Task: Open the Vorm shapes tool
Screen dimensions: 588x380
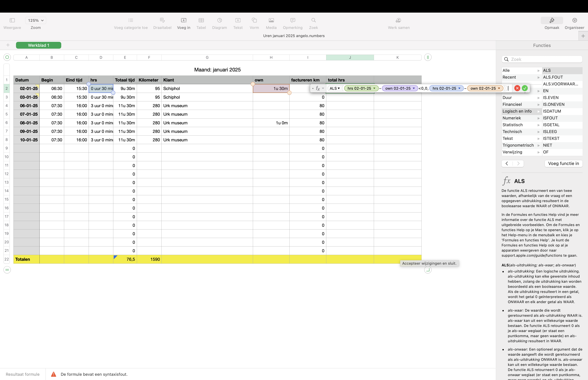Action: point(254,20)
